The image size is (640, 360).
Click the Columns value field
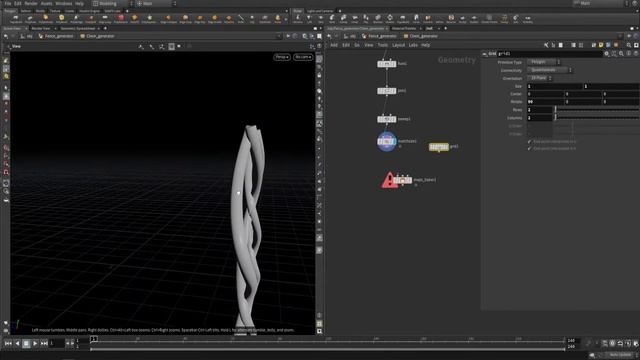(540, 118)
